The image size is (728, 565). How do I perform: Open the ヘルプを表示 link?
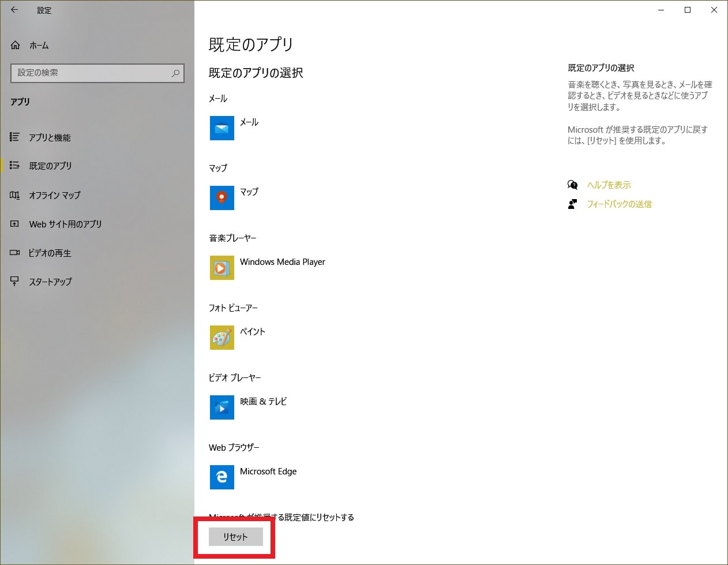click(609, 185)
